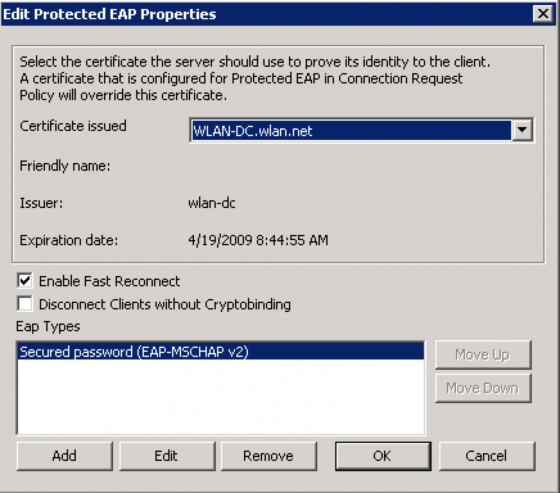Viewport: 560px width, 493px height.
Task: Click the Move Up button
Action: [483, 355]
